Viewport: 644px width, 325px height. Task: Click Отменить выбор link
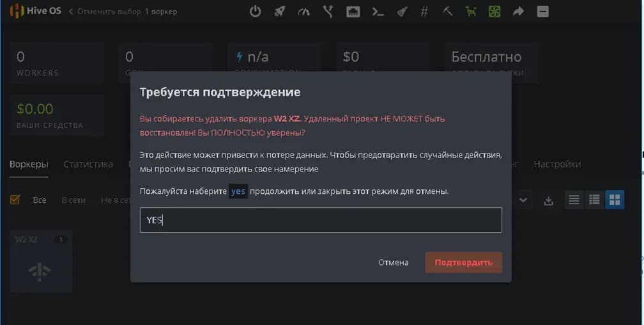tap(105, 12)
